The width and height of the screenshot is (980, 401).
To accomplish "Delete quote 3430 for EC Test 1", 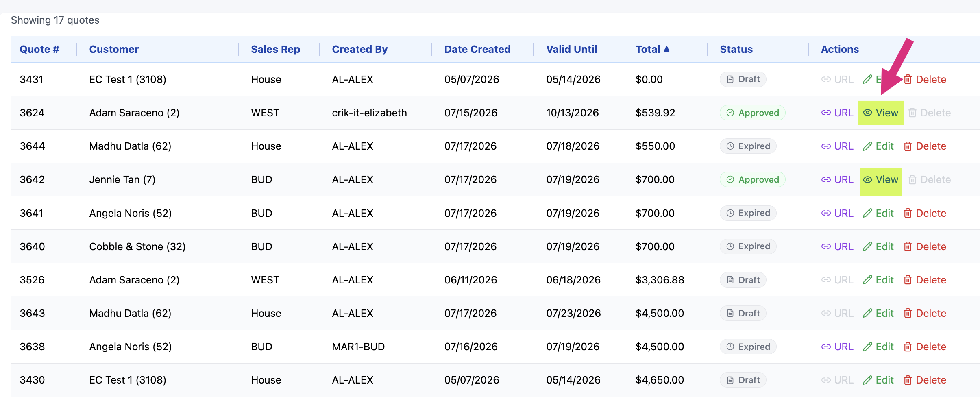I will [925, 380].
